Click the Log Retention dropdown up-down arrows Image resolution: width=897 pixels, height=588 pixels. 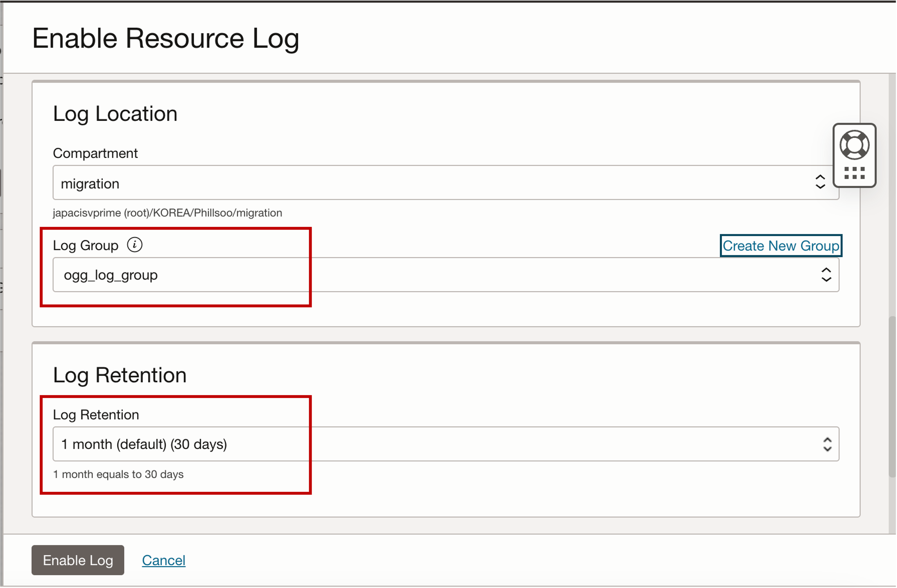[827, 444]
